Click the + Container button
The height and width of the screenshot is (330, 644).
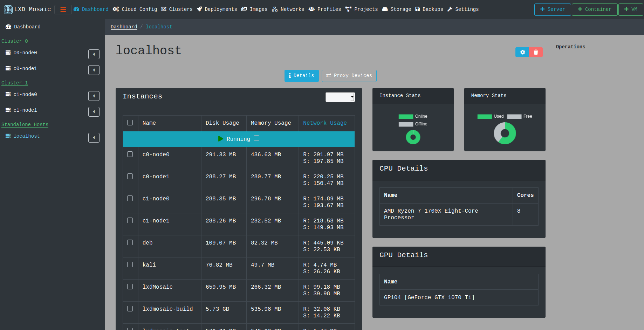(x=594, y=9)
